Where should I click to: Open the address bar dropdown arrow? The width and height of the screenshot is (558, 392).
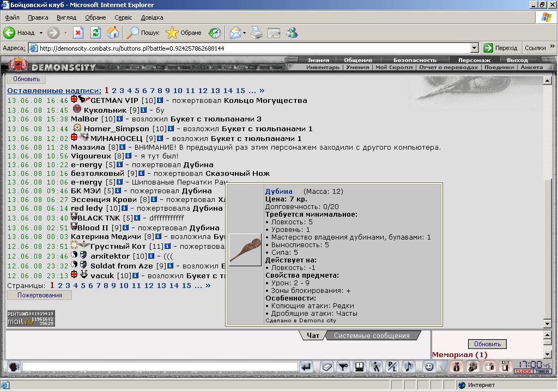[x=475, y=48]
